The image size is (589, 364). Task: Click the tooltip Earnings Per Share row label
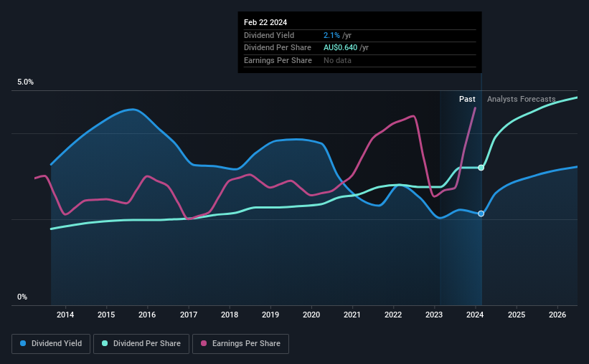(x=278, y=60)
